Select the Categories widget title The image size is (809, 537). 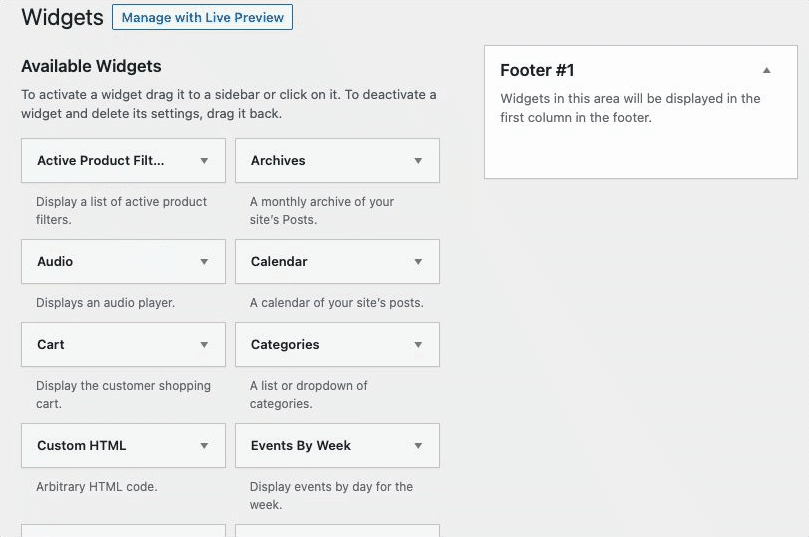tap(285, 345)
